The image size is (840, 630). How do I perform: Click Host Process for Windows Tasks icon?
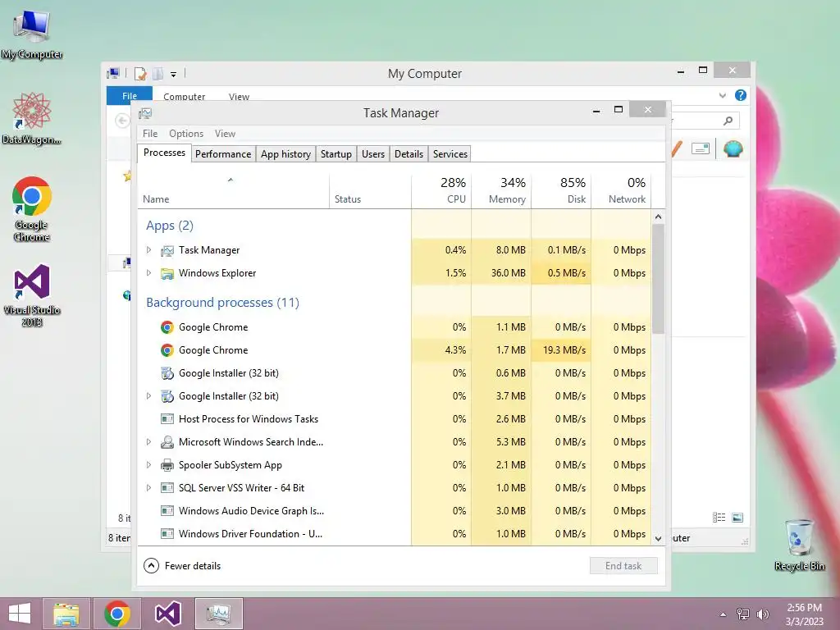pyautogui.click(x=167, y=419)
